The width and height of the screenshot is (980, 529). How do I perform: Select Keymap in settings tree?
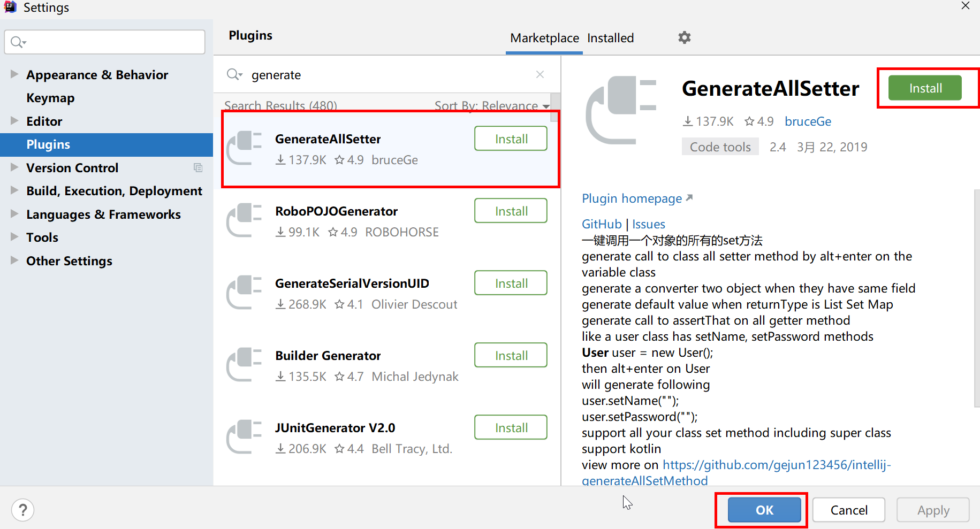coord(50,98)
